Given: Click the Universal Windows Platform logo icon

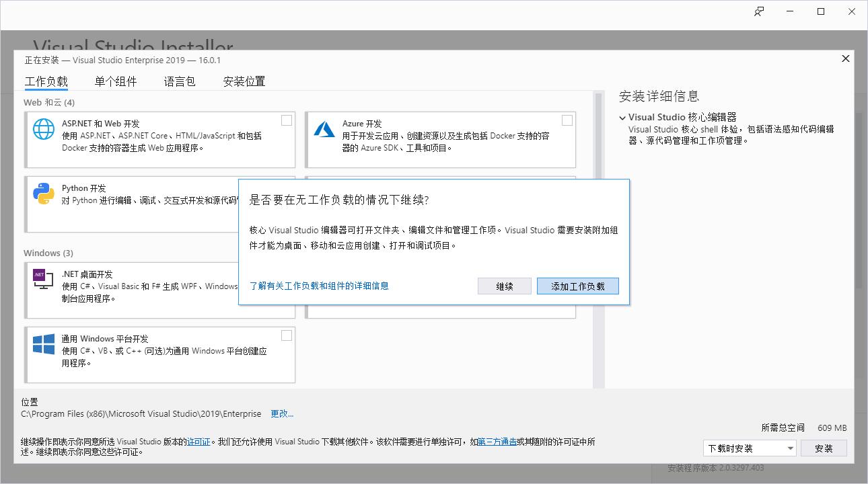Looking at the screenshot, I should (44, 344).
